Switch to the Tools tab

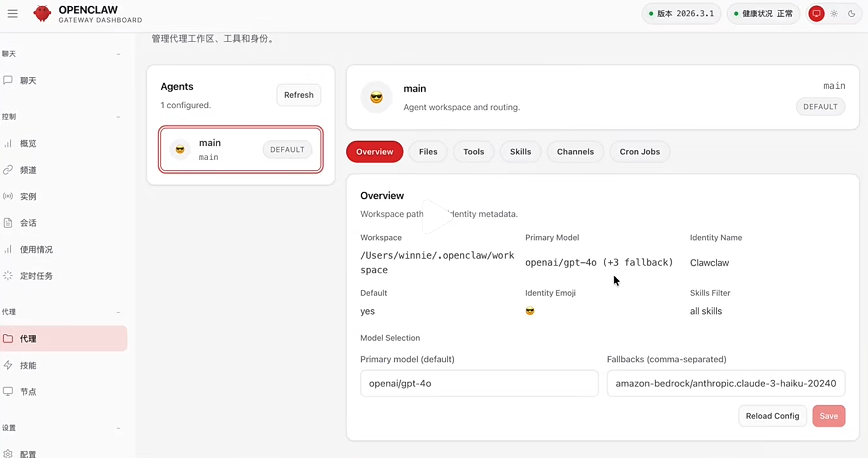[x=474, y=152]
